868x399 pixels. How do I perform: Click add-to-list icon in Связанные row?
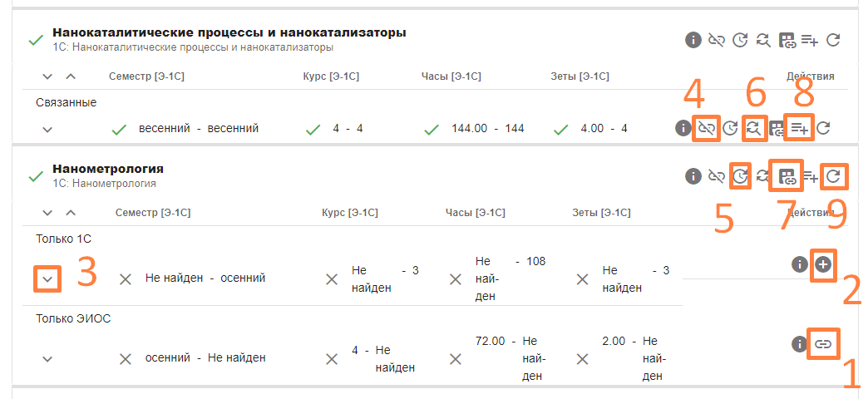[801, 128]
